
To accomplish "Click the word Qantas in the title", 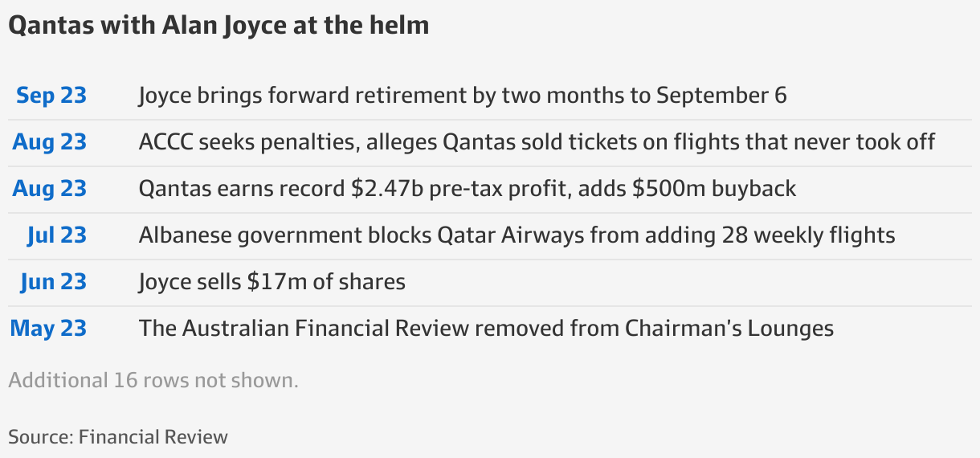I will 50,26.
